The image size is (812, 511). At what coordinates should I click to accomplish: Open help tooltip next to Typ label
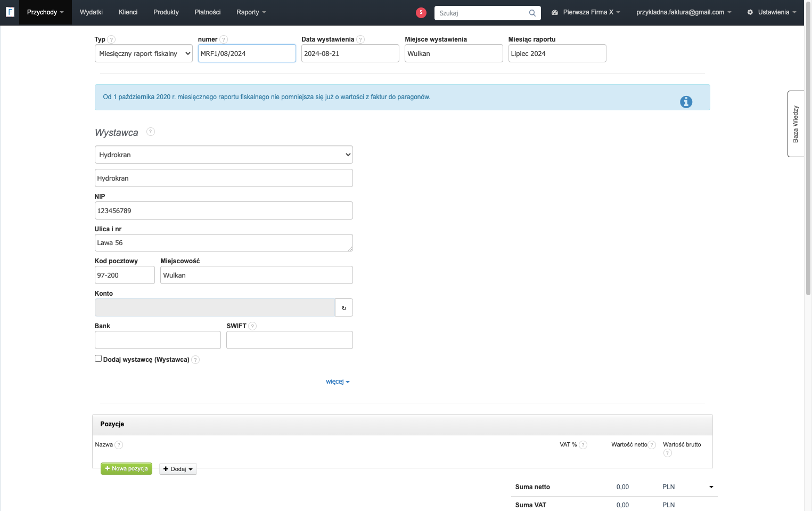(x=111, y=39)
